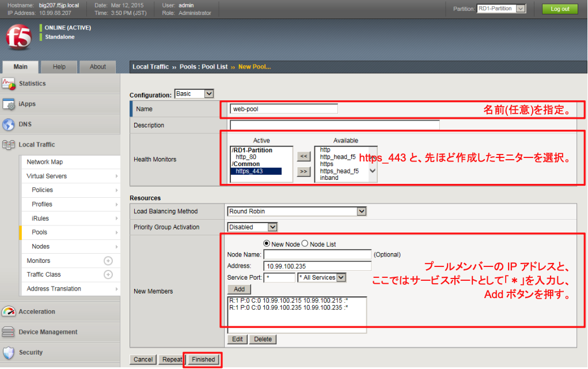Open Traffic Class menu item
The height and width of the screenshot is (369, 588).
pyautogui.click(x=44, y=275)
